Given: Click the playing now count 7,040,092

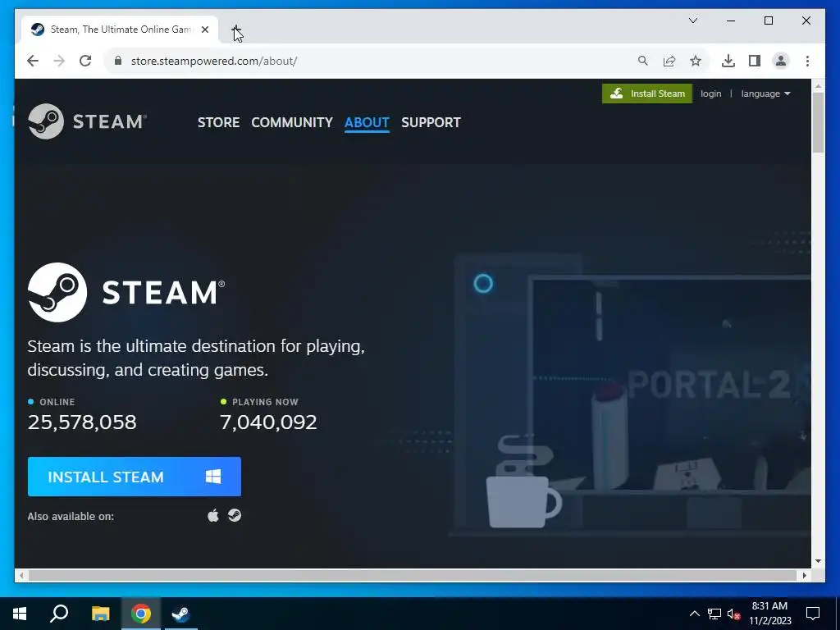Looking at the screenshot, I should (x=268, y=422).
